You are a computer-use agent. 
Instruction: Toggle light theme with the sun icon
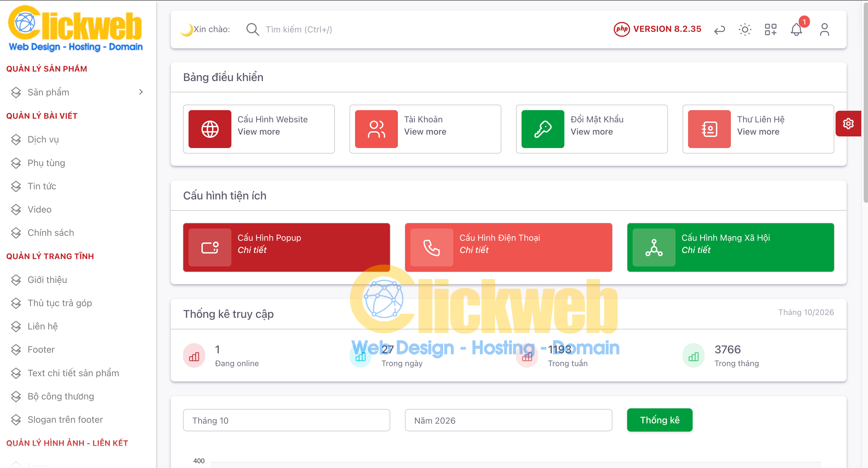click(x=745, y=30)
